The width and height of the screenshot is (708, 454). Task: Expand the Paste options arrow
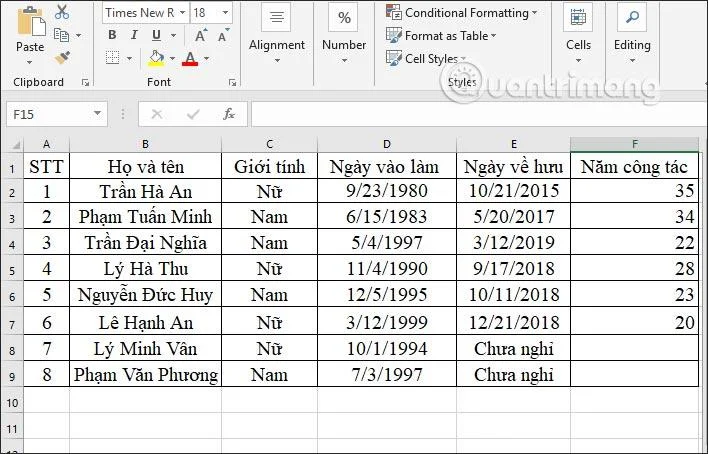[30, 62]
